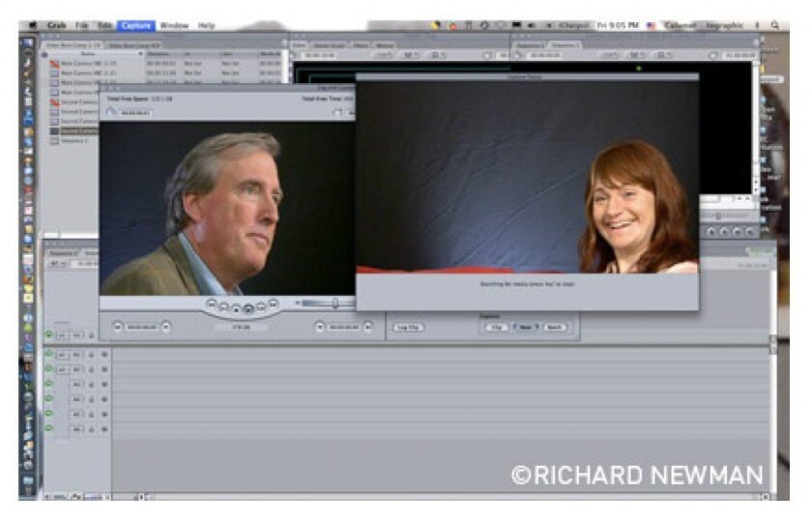Viewport: 812px width, 523px height.
Task: Click Stop in Log and Capture transport
Action: coord(236,309)
